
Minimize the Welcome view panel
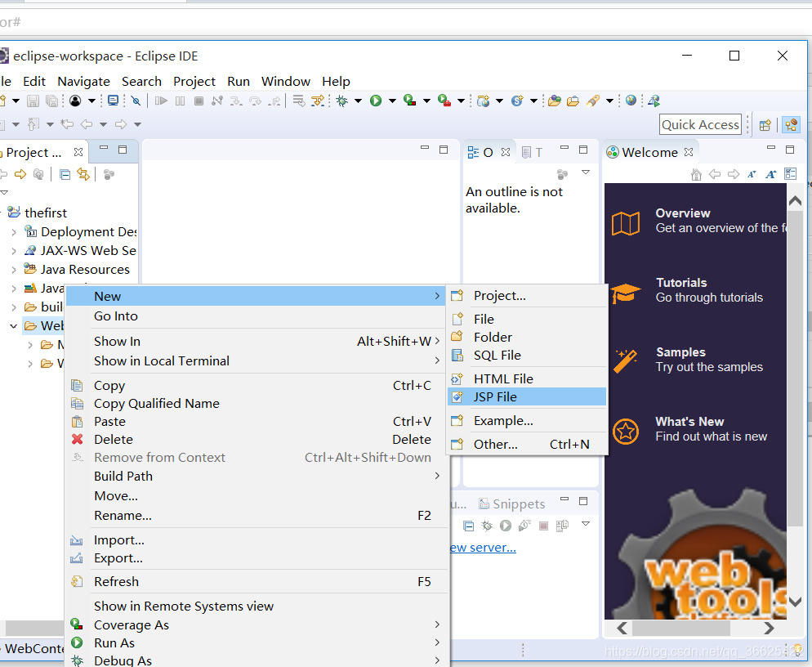coord(771,148)
